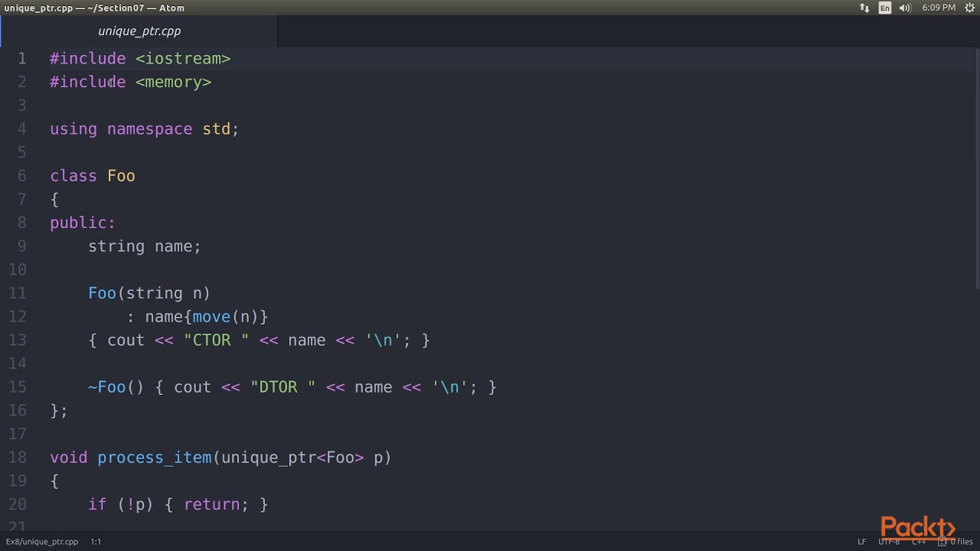Viewport: 980px width, 551px height.
Task: Click the 6:09 PM clock
Action: pos(939,8)
